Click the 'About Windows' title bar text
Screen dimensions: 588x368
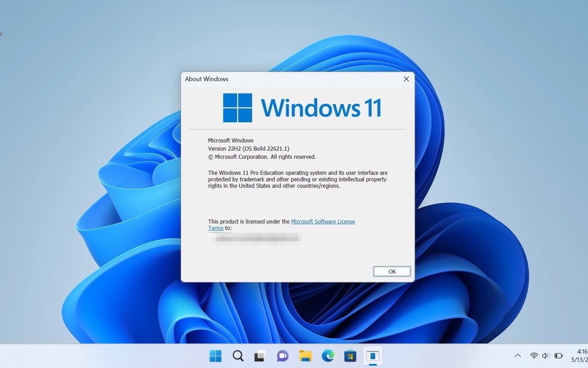click(x=206, y=79)
